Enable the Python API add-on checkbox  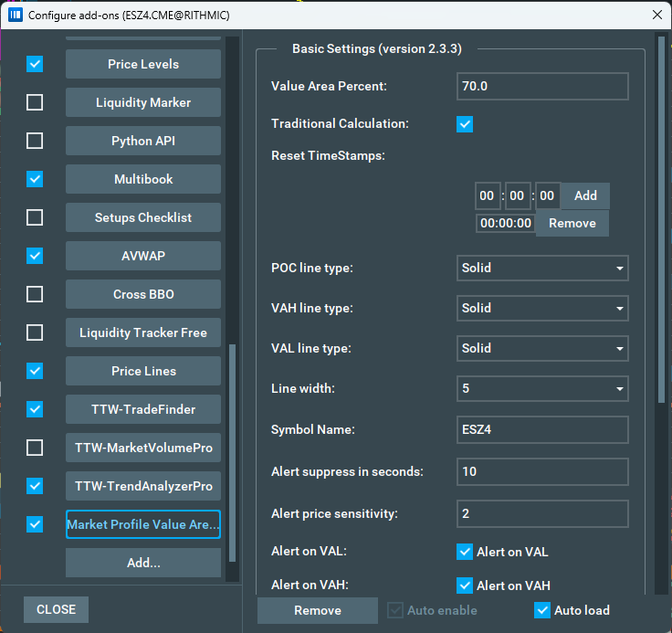(x=35, y=141)
